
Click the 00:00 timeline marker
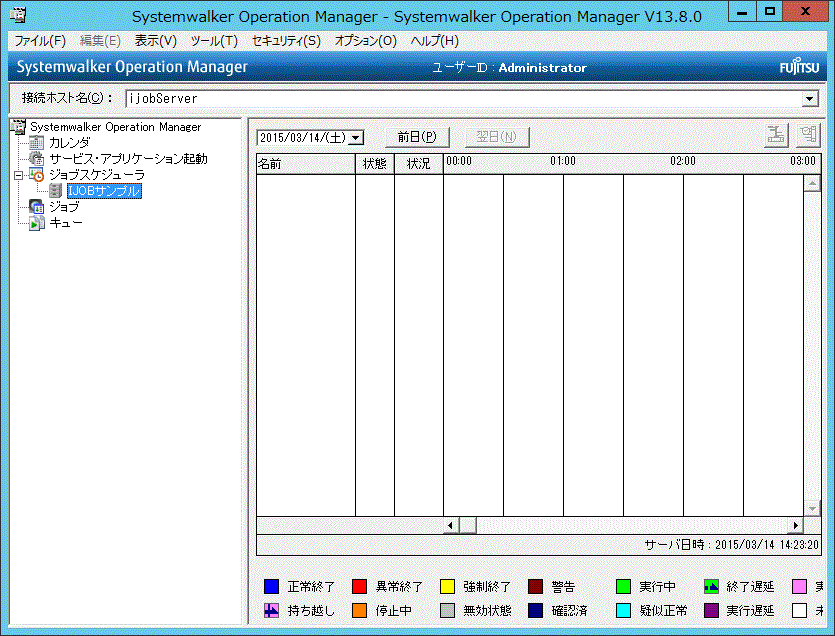click(459, 161)
